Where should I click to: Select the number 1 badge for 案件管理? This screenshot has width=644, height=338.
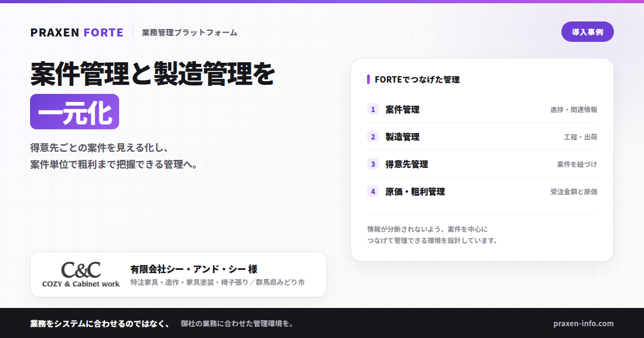pos(373,109)
